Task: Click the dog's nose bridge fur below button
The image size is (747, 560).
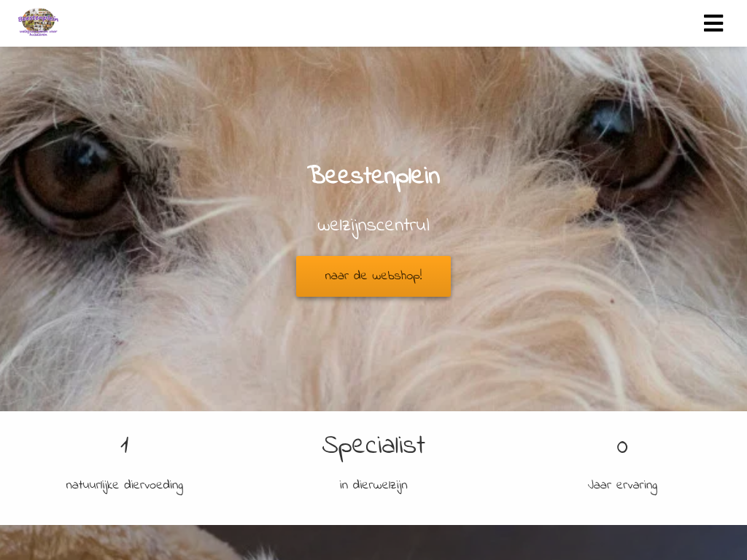Action: tap(373, 352)
